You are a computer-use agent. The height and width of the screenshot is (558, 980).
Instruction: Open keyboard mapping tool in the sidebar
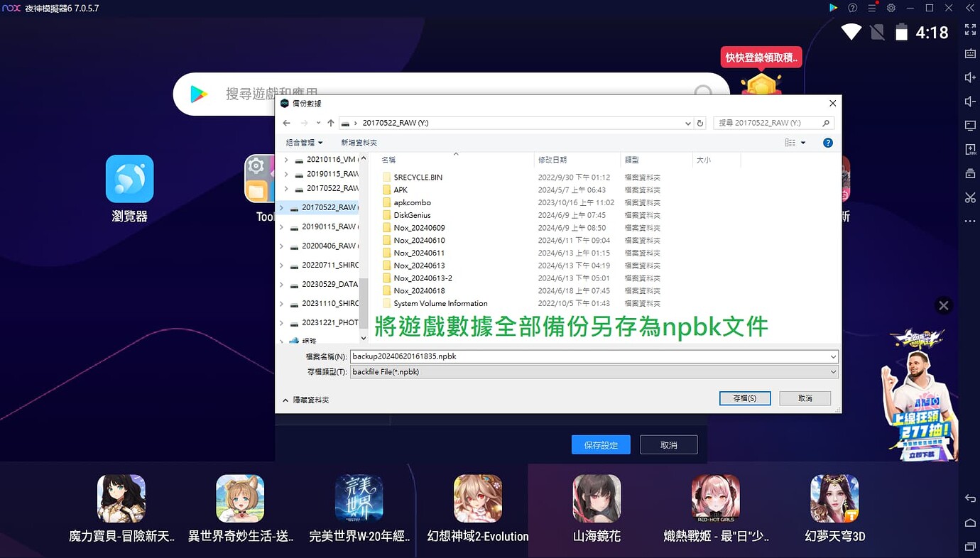pyautogui.click(x=970, y=53)
